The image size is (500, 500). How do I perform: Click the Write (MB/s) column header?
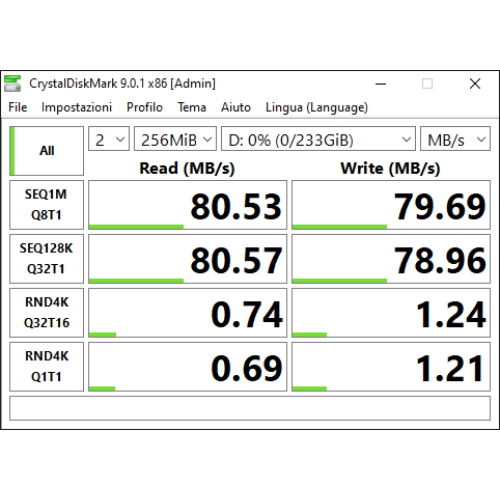click(x=390, y=168)
